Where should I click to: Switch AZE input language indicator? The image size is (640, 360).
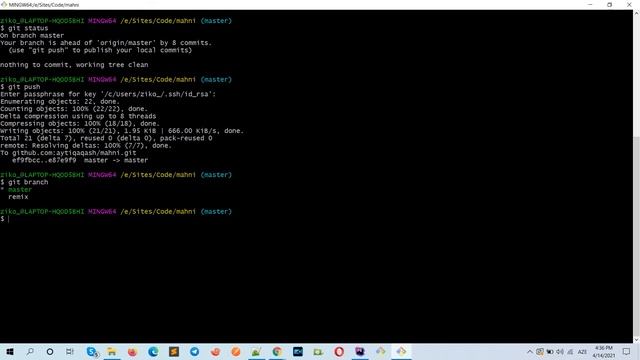[582, 352]
